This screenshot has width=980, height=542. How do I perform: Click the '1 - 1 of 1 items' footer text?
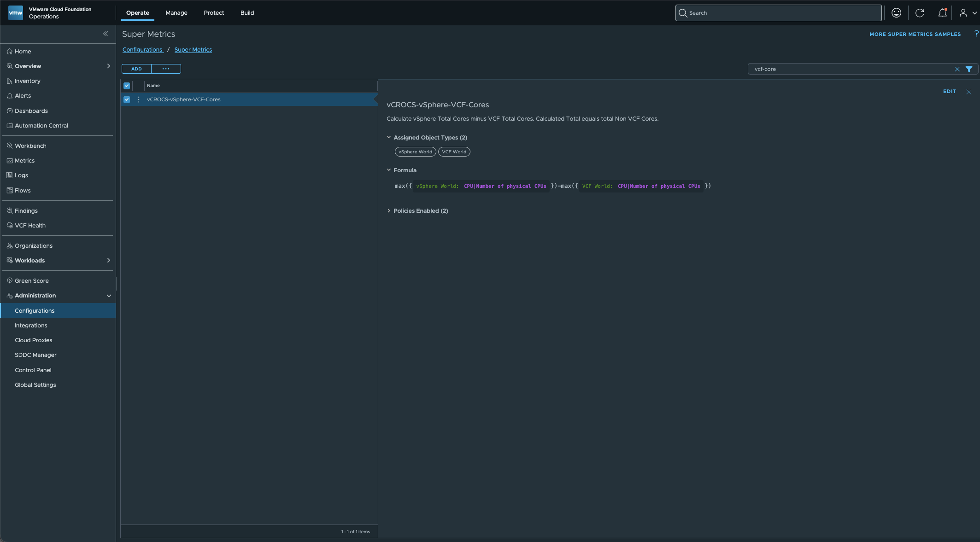[356, 532]
